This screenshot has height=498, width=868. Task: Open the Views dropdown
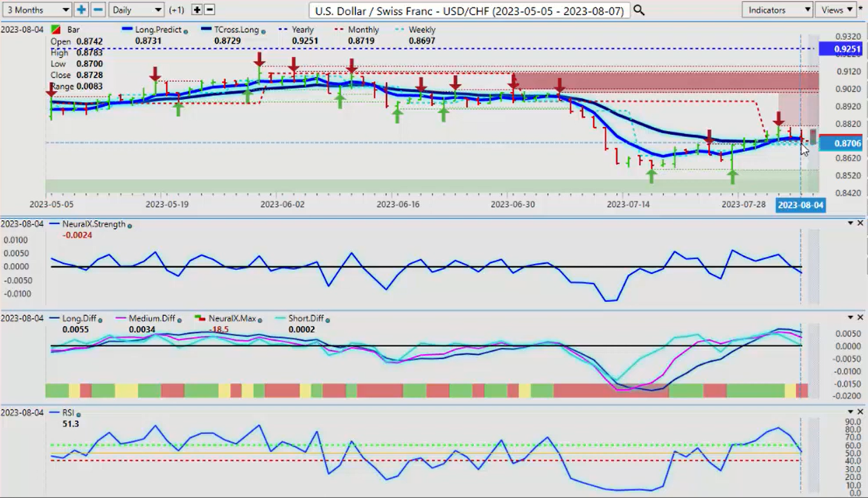[x=836, y=10]
